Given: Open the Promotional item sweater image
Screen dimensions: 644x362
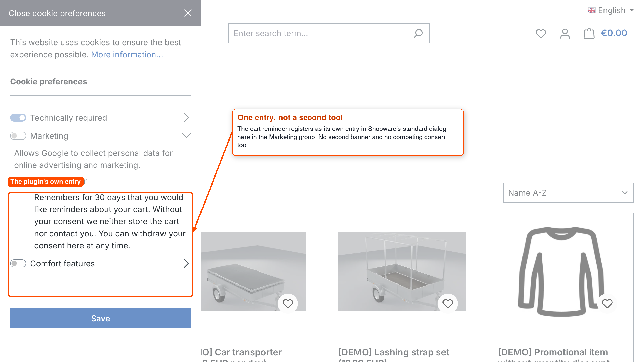Looking at the screenshot, I should [x=561, y=271].
